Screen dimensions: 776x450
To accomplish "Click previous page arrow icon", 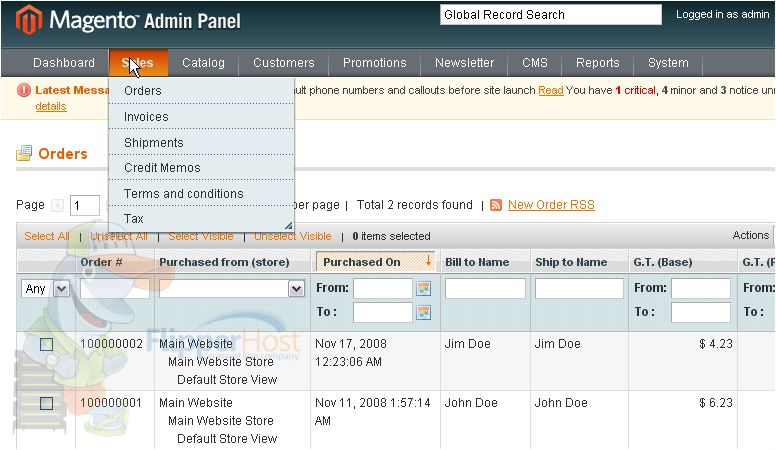I will pyautogui.click(x=58, y=205).
